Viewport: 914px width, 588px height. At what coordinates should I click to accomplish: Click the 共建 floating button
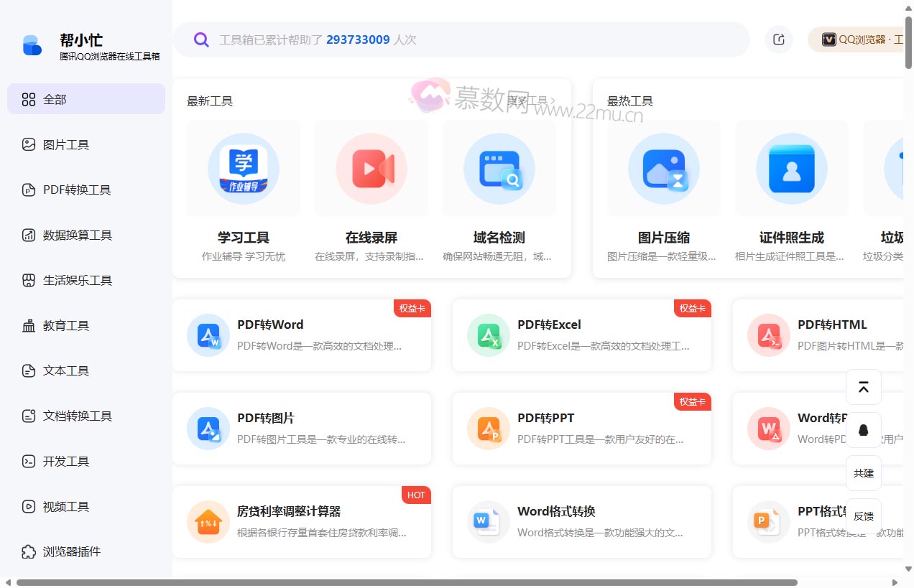click(863, 472)
